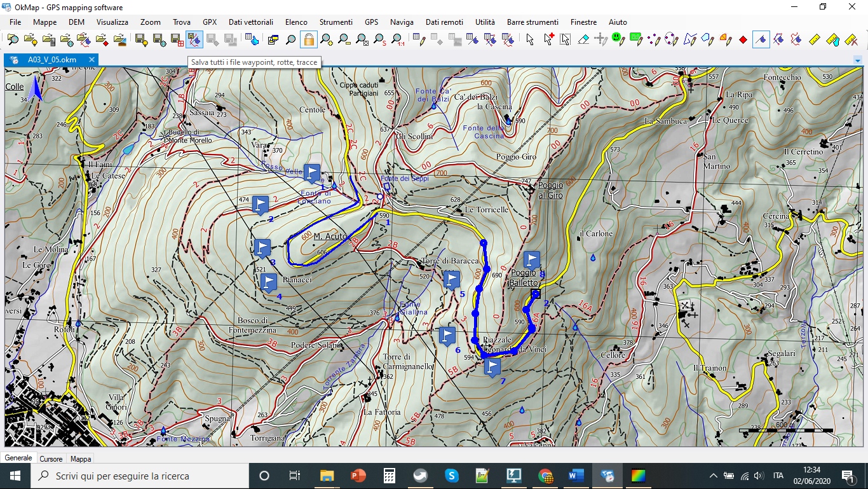Toggle the highlighted blue flag tool
The height and width of the screenshot is (489, 868).
[761, 40]
